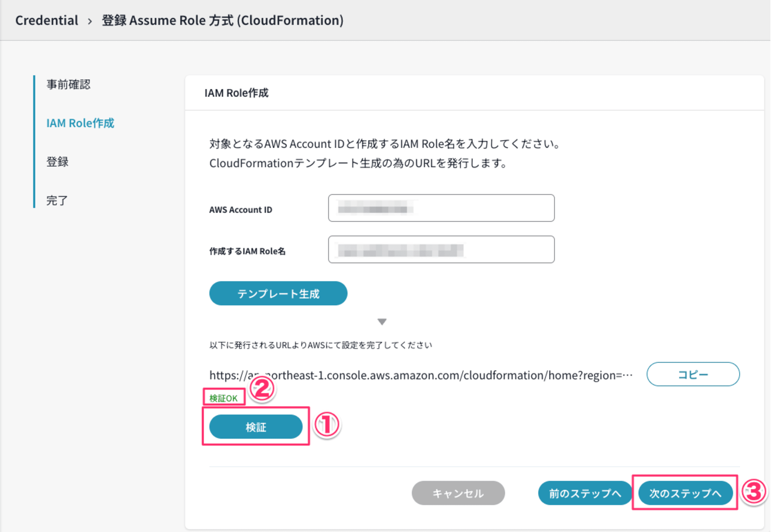Click the AWS Account ID field label
Viewport: 778px width, 532px height.
coord(241,210)
